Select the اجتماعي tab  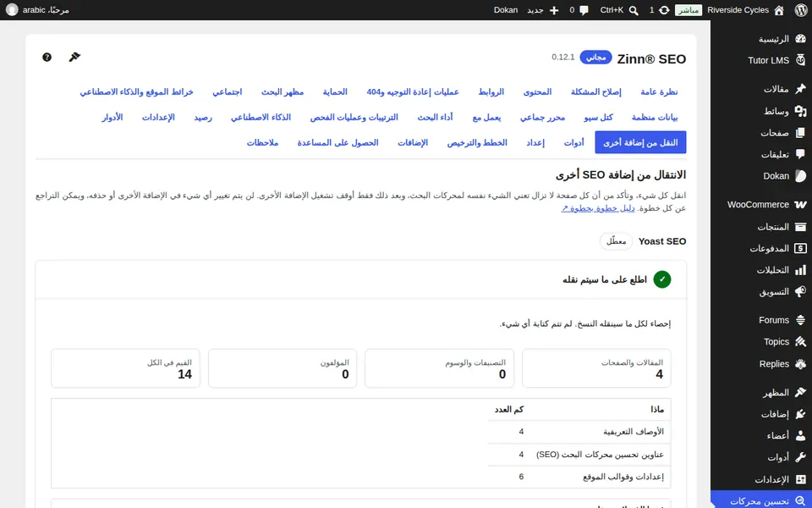(x=228, y=92)
